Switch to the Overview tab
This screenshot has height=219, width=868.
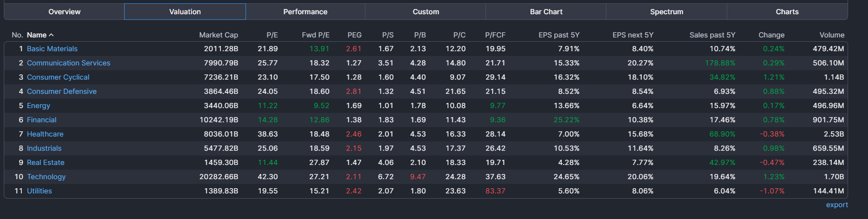click(64, 12)
